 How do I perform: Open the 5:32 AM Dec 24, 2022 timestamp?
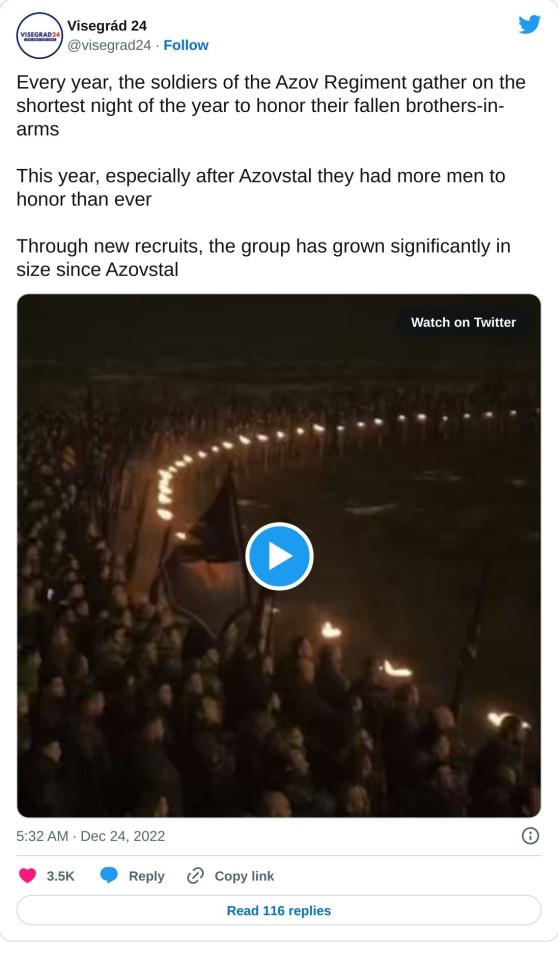(x=91, y=836)
